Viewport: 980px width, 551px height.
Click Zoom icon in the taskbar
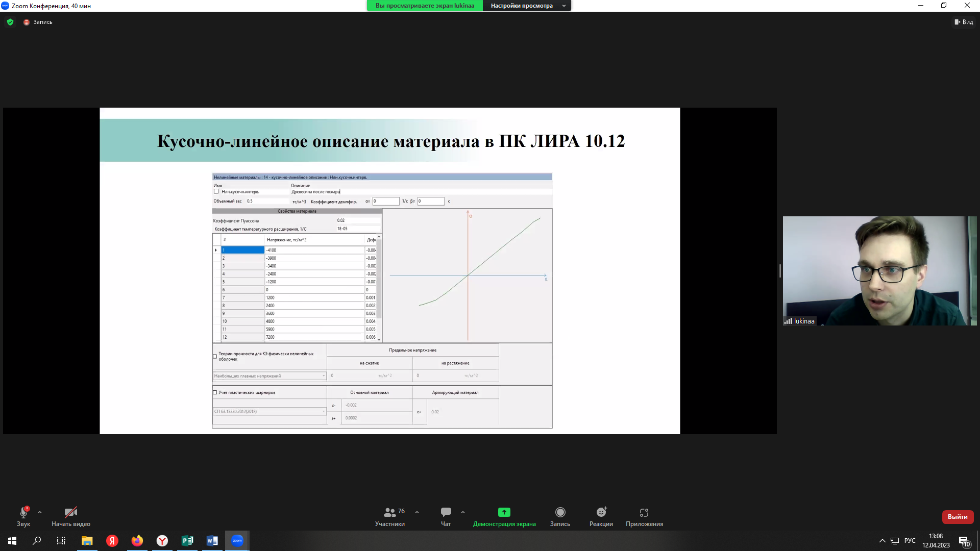(x=237, y=541)
